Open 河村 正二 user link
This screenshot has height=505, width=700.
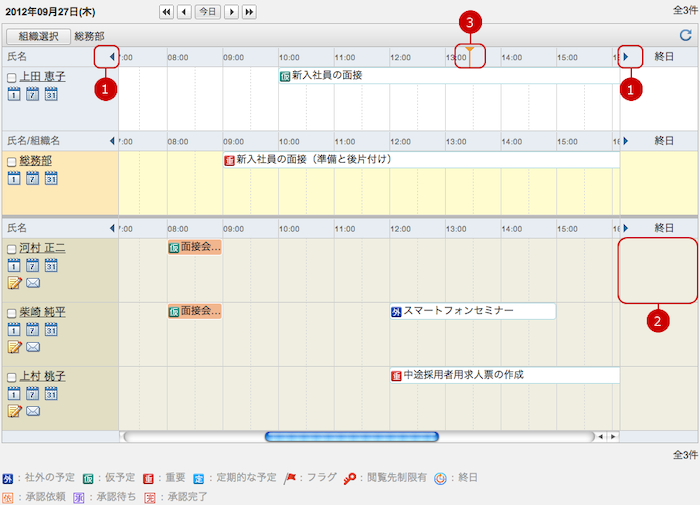tap(43, 248)
